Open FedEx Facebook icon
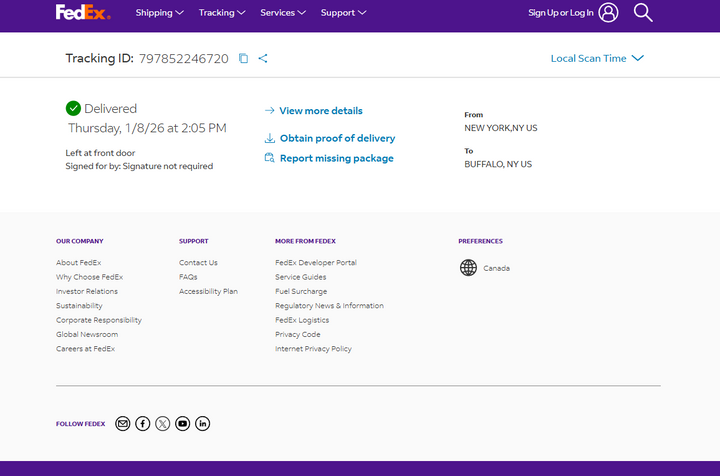This screenshot has width=720, height=476. (x=142, y=423)
